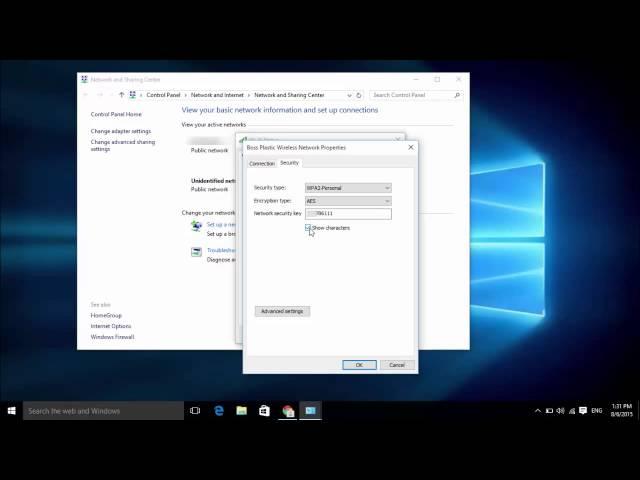This screenshot has height=480, width=640.
Task: Open Change advanced sharing settings
Action: click(x=122, y=145)
